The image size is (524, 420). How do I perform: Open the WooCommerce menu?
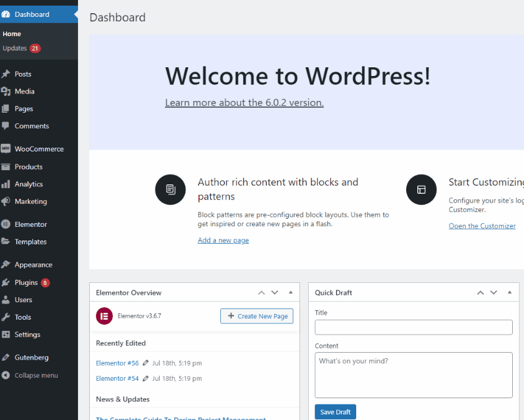click(39, 149)
